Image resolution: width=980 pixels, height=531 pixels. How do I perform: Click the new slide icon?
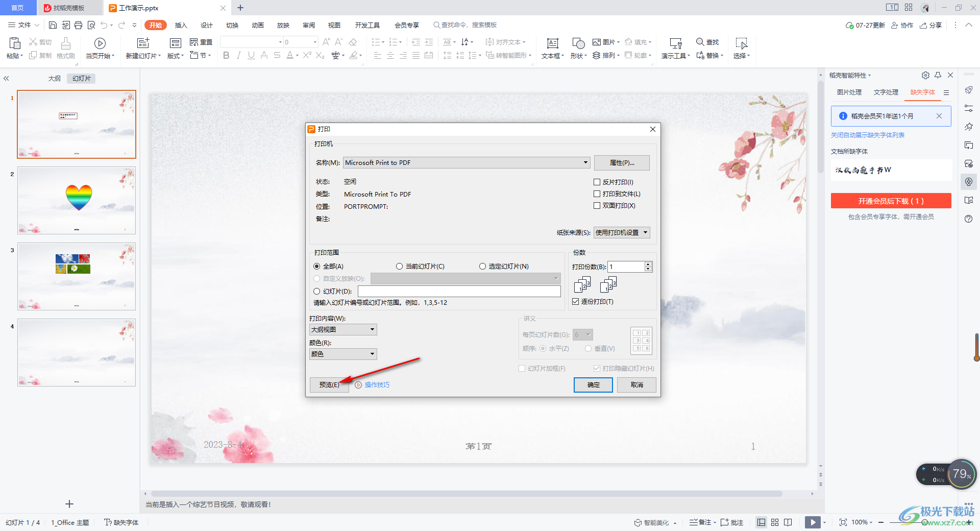click(143, 43)
